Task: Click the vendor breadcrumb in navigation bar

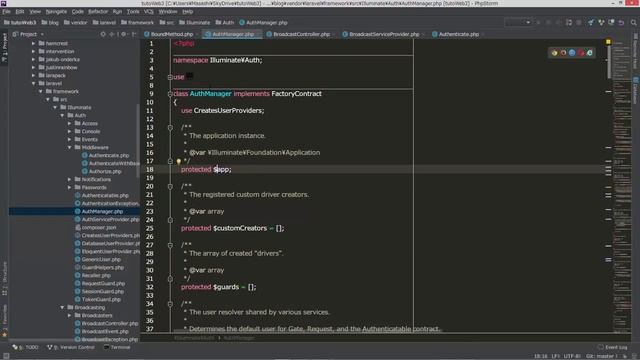Action: (x=76, y=22)
